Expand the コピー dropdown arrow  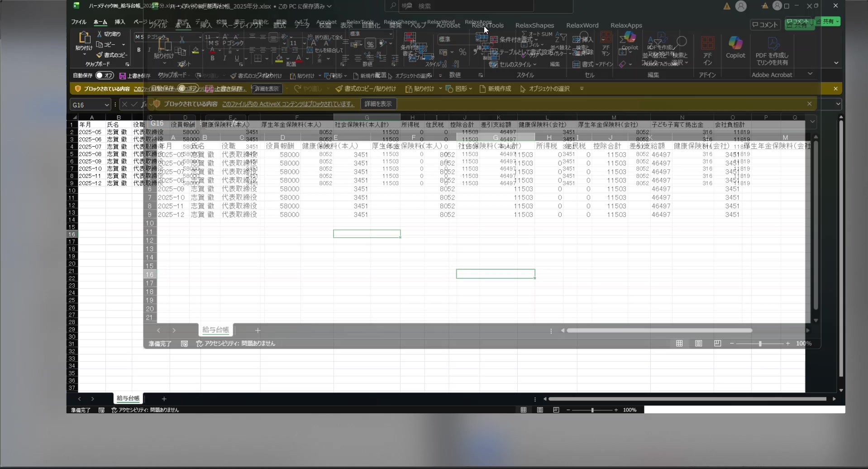point(123,44)
